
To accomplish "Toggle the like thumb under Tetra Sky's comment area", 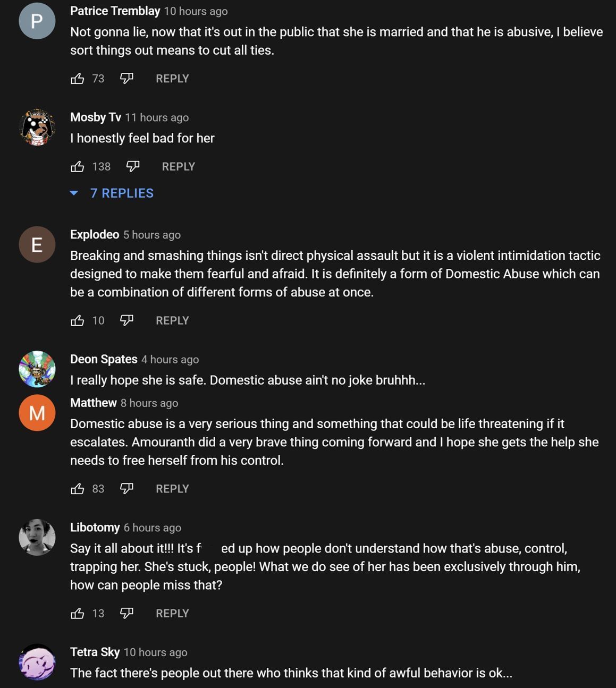I will pos(78,687).
